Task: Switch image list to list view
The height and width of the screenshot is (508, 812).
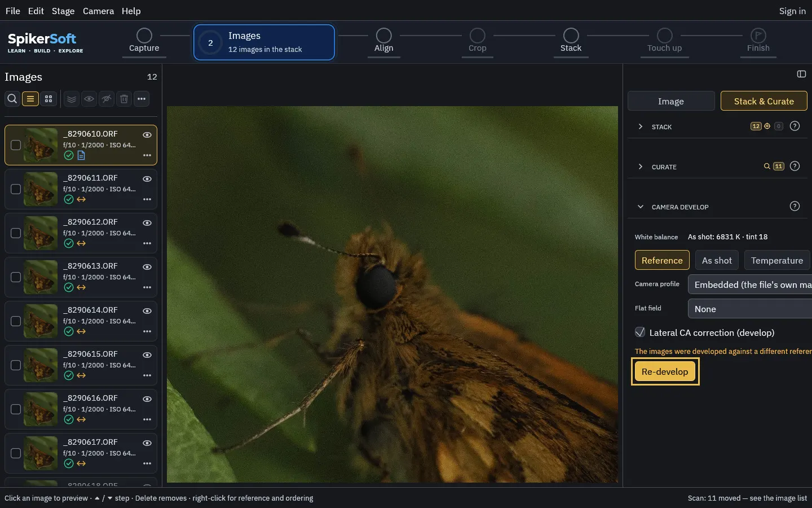Action: (30, 99)
